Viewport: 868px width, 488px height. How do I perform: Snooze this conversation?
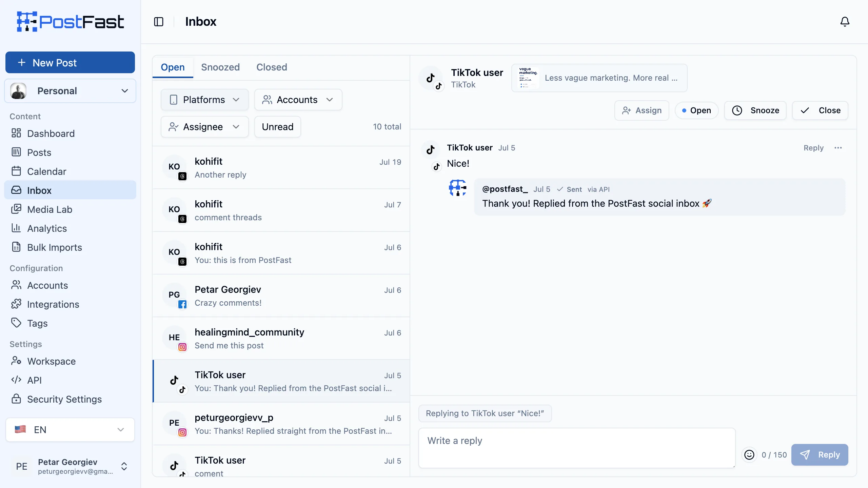click(x=755, y=110)
